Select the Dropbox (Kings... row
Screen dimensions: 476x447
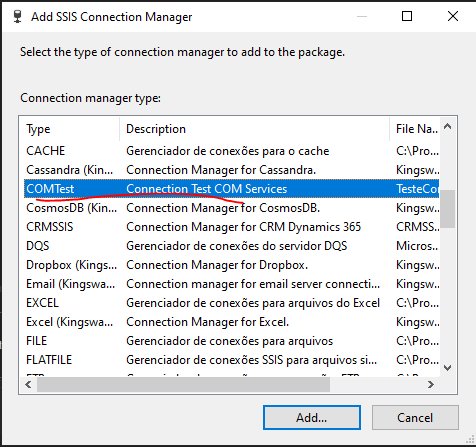(231, 265)
